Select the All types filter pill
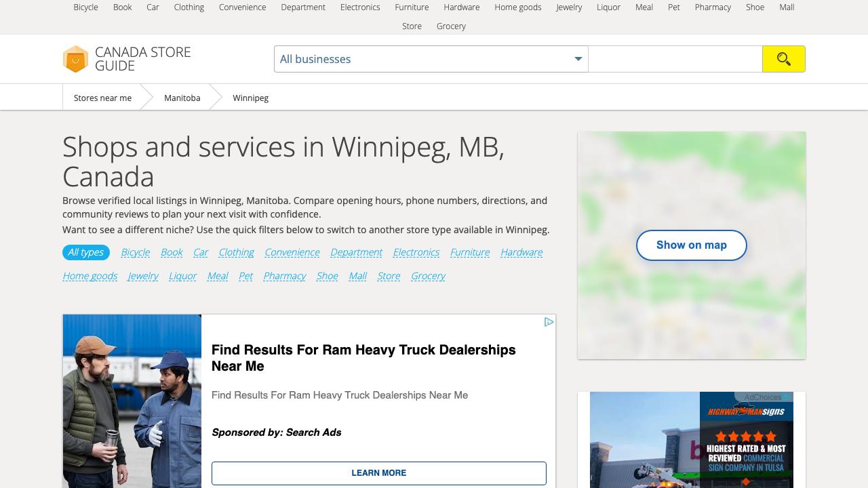The width and height of the screenshot is (868, 488). (85, 252)
